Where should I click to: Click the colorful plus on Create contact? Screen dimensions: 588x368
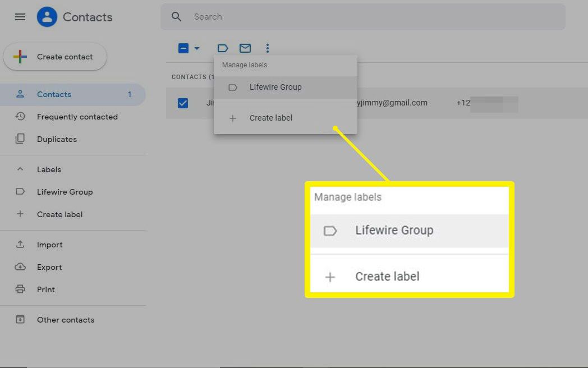(x=20, y=57)
